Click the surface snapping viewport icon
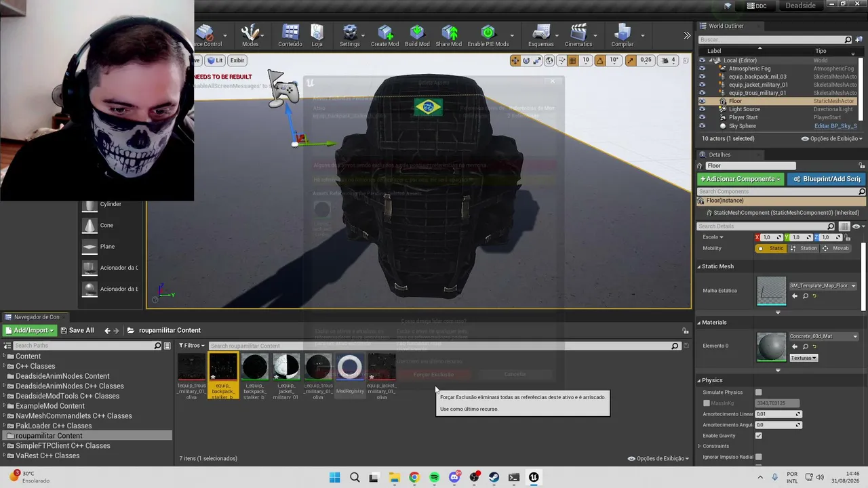 (561, 60)
